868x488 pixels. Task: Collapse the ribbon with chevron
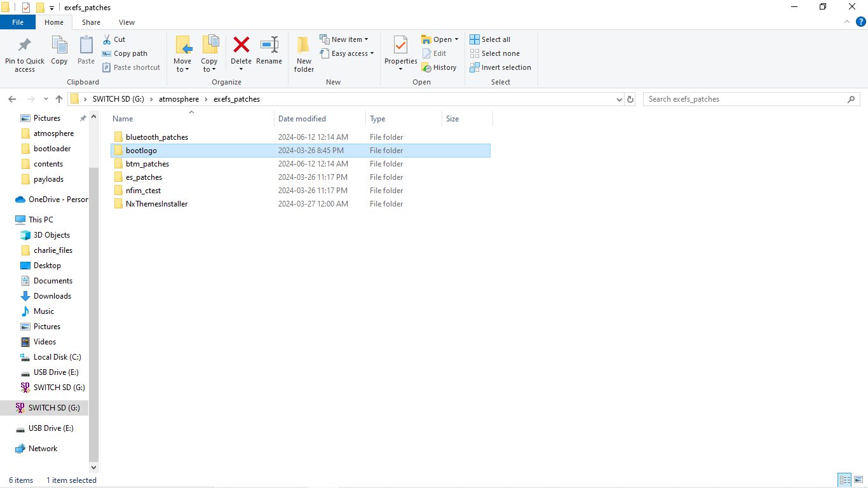click(846, 22)
